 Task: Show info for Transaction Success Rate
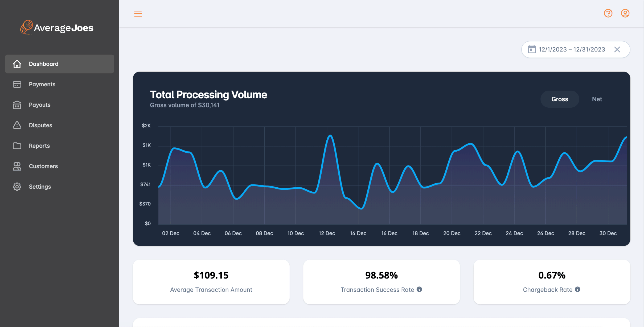click(419, 289)
